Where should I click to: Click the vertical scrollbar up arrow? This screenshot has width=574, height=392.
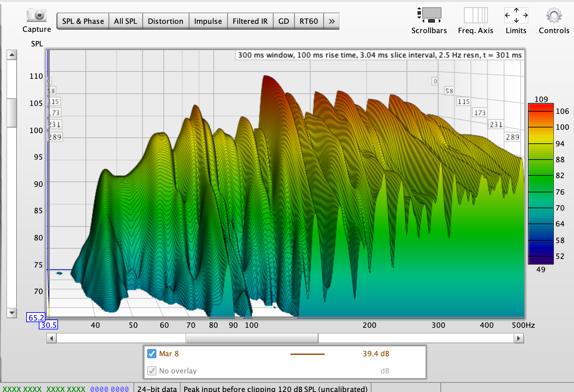pos(12,55)
